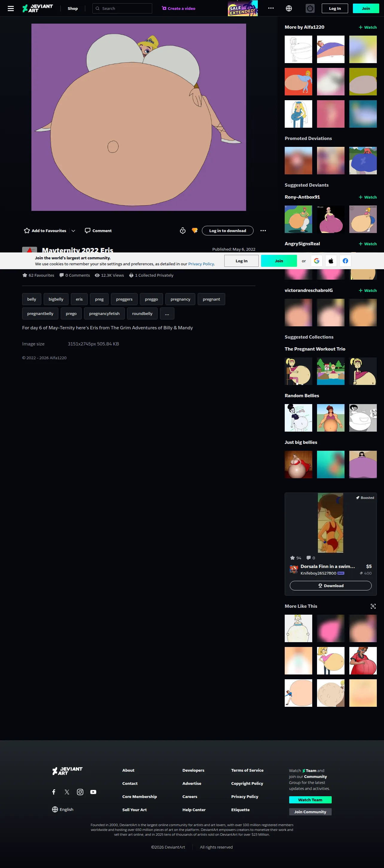
Task: Open DeviantArt Instagram icon in footer
Action: click(80, 792)
